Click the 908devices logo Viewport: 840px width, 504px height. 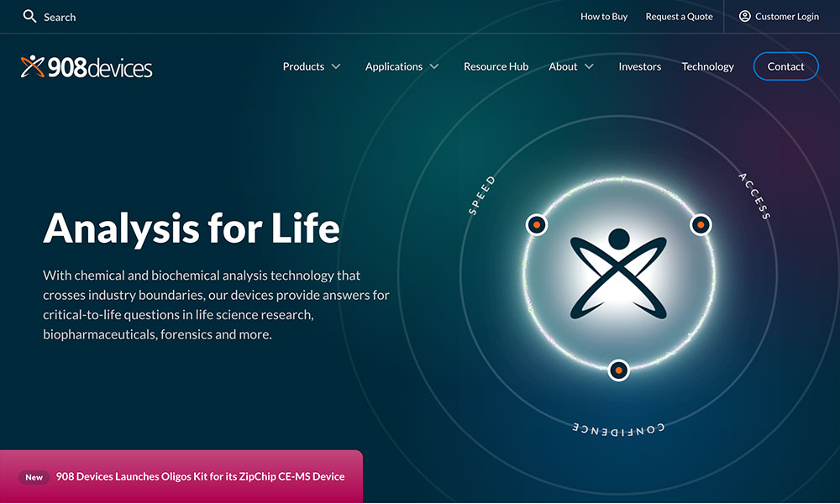pyautogui.click(x=87, y=67)
